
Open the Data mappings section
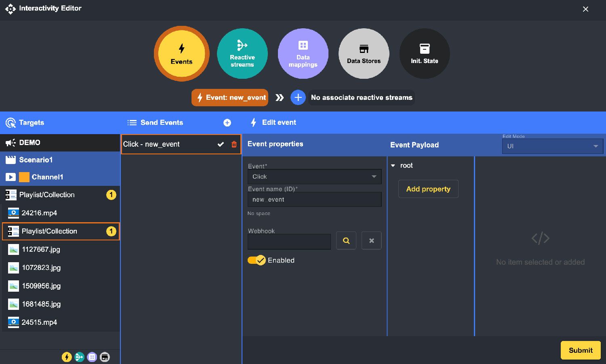pos(303,54)
